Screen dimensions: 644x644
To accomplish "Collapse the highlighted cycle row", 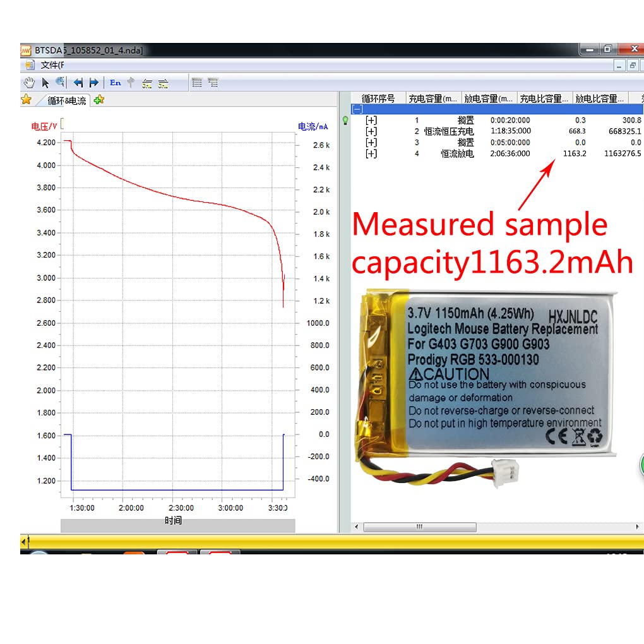I will 357,109.
